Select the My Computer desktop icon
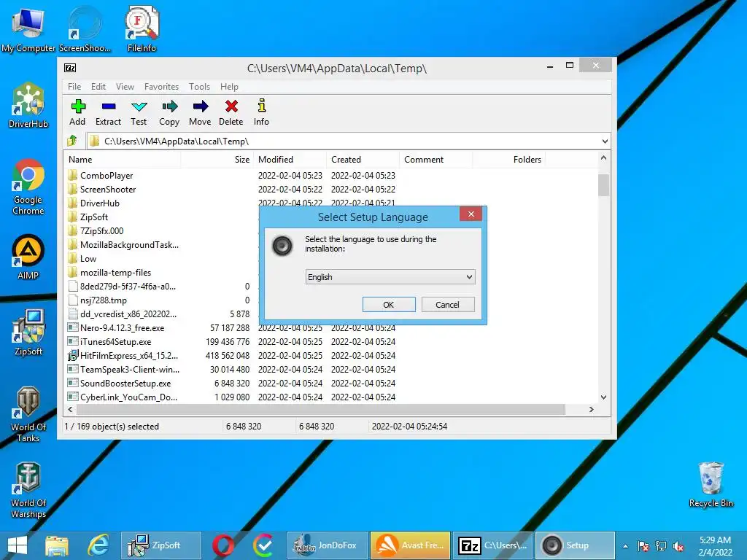Viewport: 747px width, 560px height. (x=28, y=29)
